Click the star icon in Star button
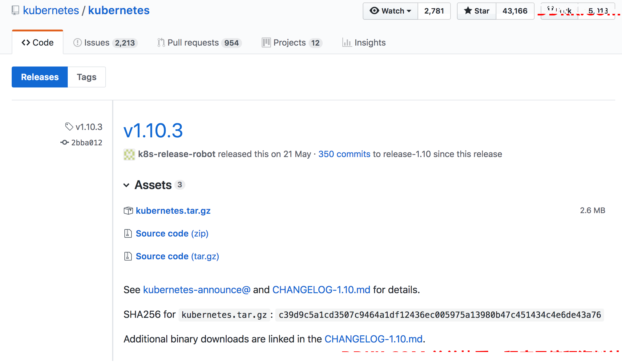The height and width of the screenshot is (364, 622). pos(468,11)
